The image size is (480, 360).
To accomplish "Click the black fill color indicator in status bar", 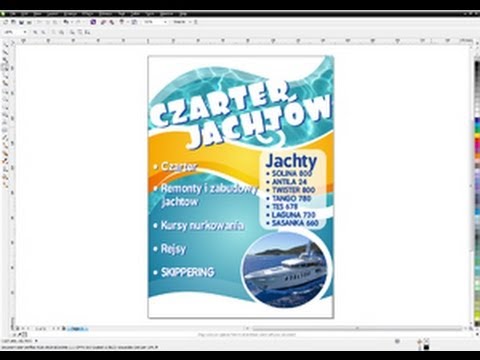I will click(x=426, y=347).
